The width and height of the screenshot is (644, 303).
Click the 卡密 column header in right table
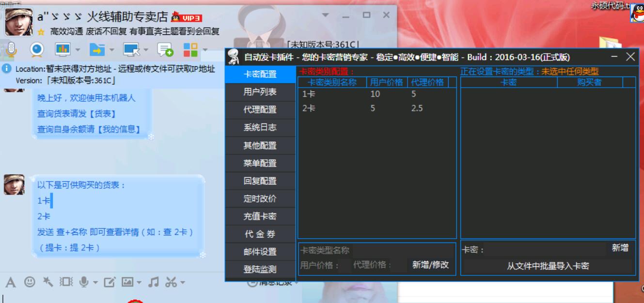[508, 82]
